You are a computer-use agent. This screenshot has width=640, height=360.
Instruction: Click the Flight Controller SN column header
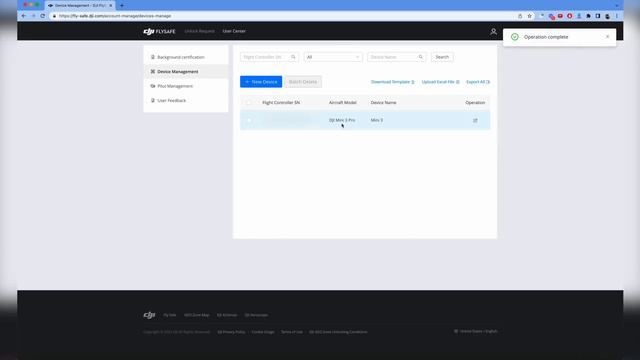tap(281, 103)
